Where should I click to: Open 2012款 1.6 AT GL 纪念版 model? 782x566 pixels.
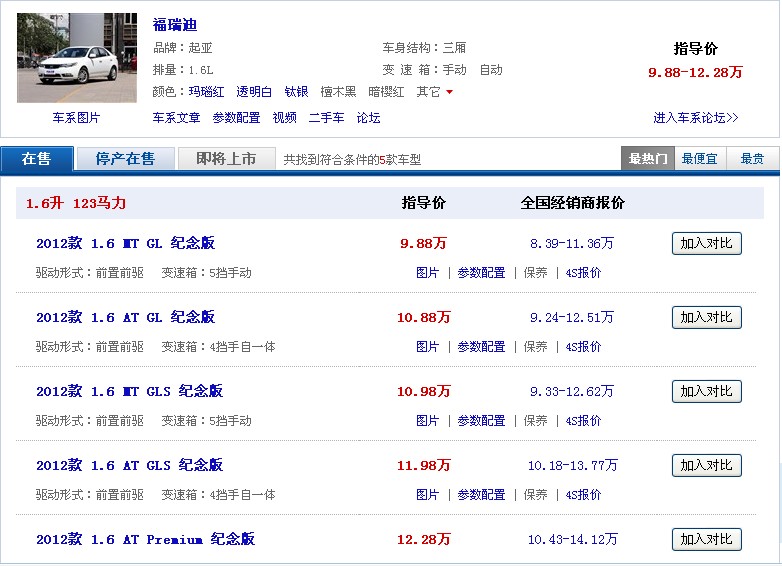pyautogui.click(x=125, y=317)
